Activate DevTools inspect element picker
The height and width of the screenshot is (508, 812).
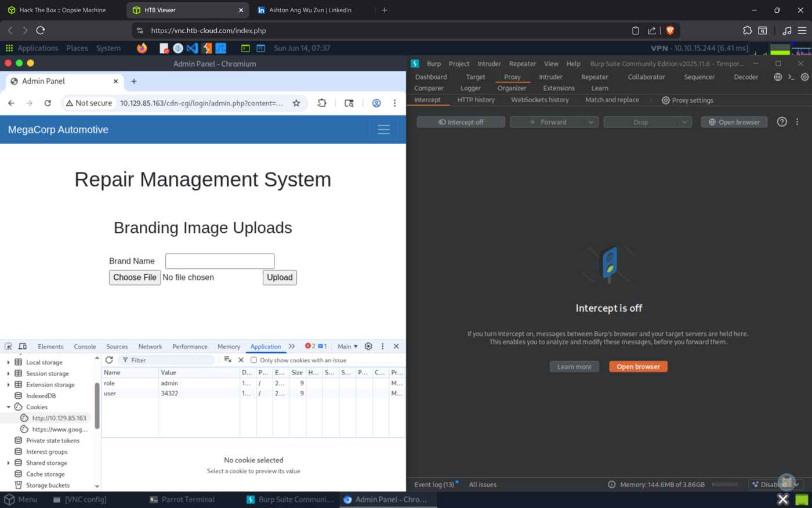click(x=8, y=346)
